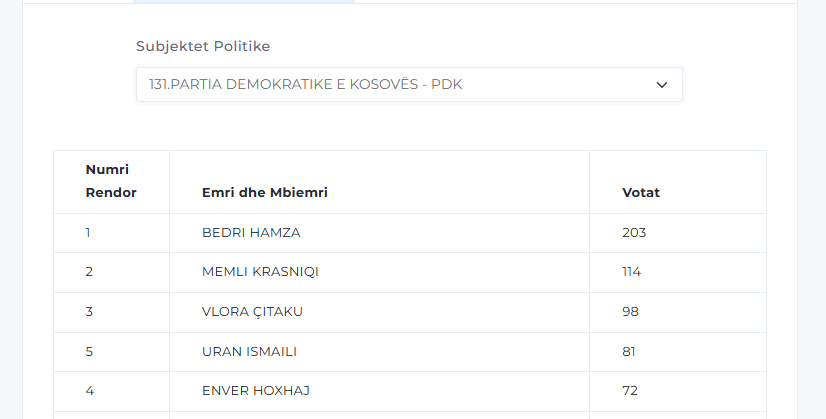
Task: Open the PARTIA DEMOKRATIKE E KOSOVËS party dropdown
Action: [x=408, y=85]
